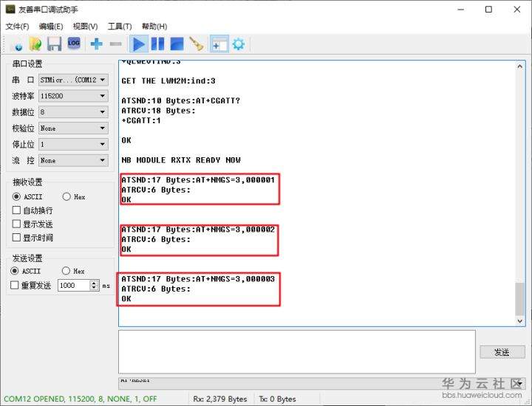Click the AT+NMGS=3,000002 log line
The image size is (532, 406).
198,230
